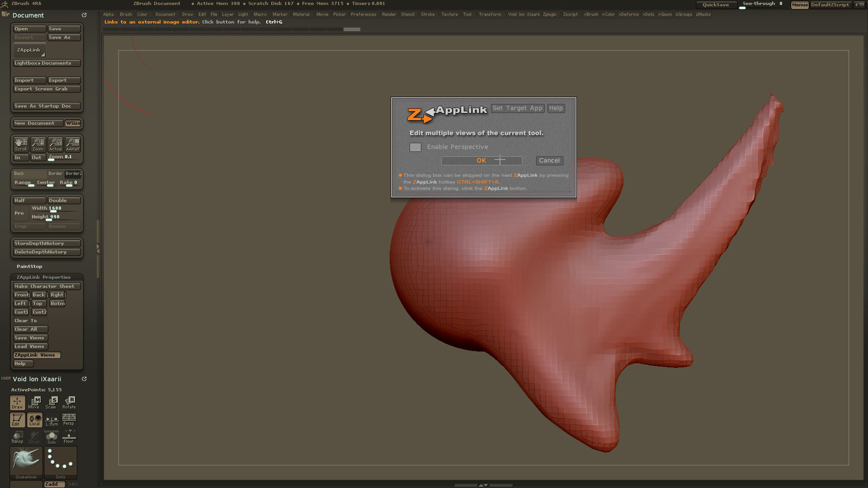The image size is (868, 488).
Task: Toggle Persp perspective view icon
Action: (x=69, y=420)
